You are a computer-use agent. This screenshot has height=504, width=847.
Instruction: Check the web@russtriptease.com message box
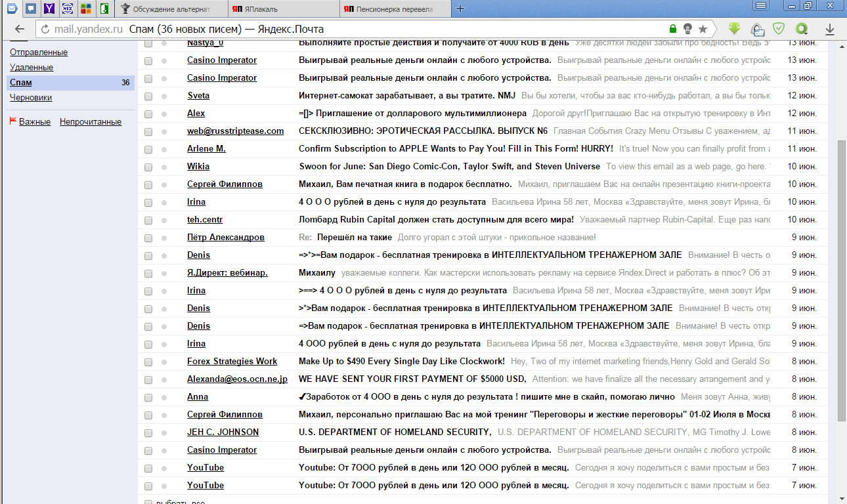148,131
